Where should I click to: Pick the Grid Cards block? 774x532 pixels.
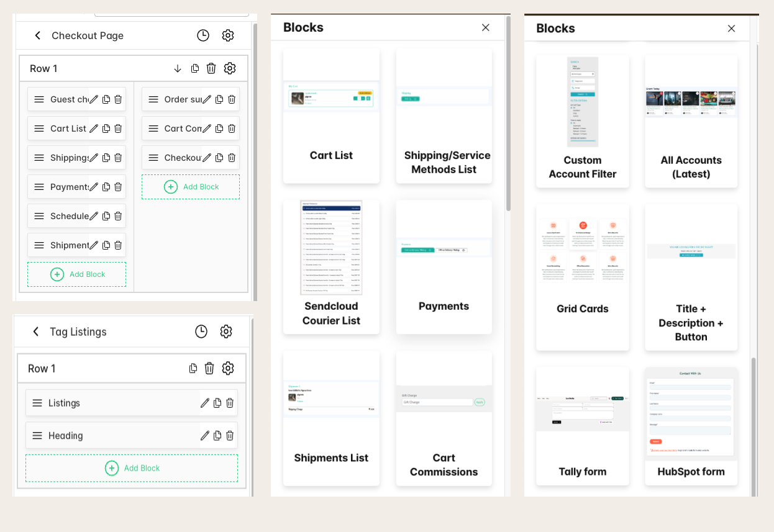(x=582, y=277)
